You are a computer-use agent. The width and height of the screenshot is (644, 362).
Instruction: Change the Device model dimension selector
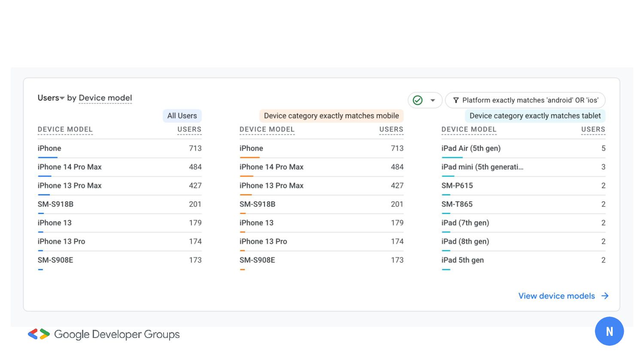click(105, 98)
